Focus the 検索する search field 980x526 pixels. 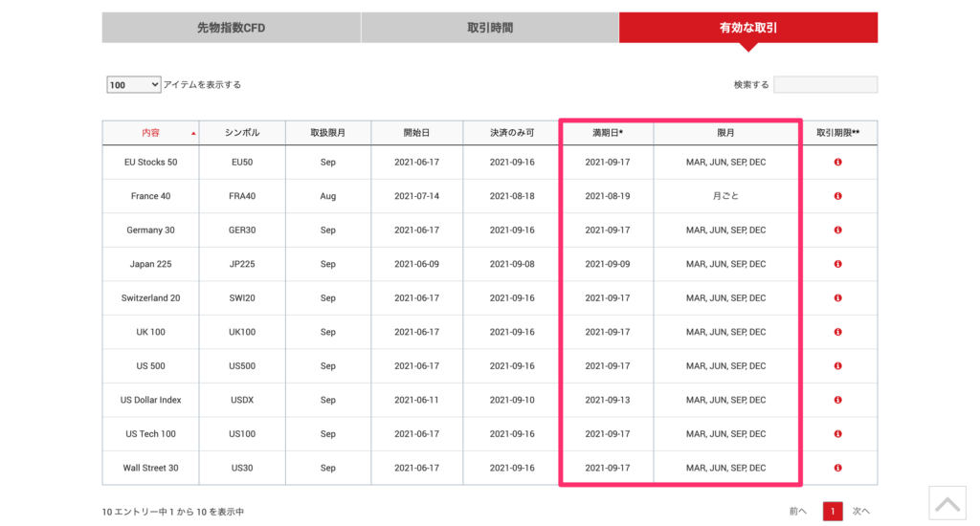pos(825,84)
